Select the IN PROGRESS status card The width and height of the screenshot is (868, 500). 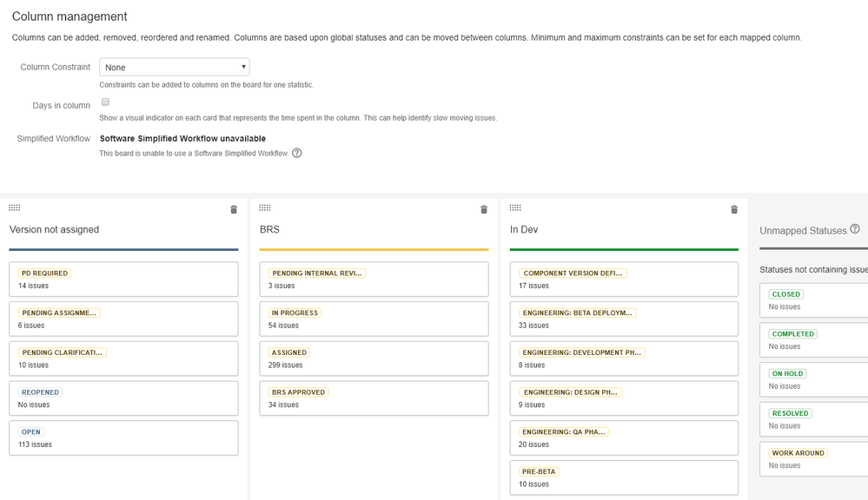(x=374, y=319)
